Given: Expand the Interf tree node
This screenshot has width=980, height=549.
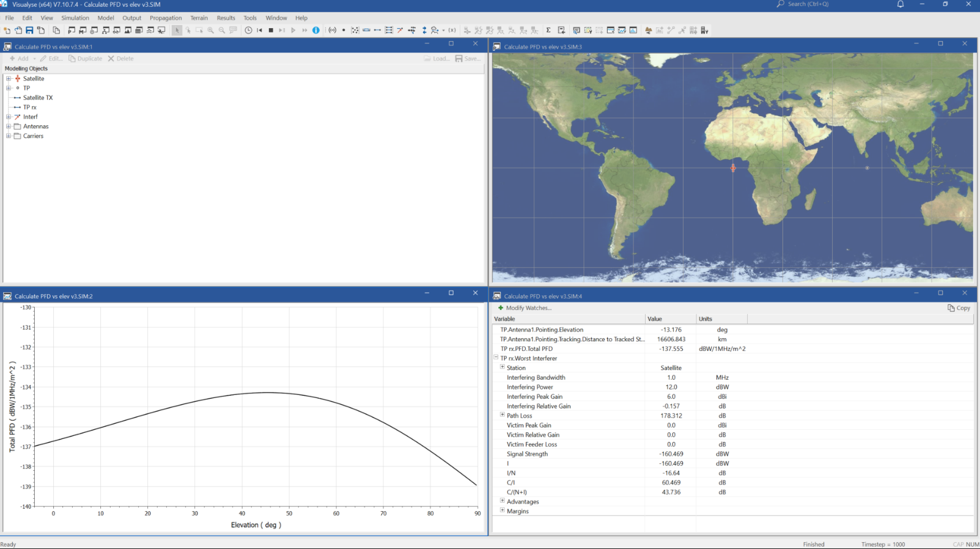Looking at the screenshot, I should point(9,117).
